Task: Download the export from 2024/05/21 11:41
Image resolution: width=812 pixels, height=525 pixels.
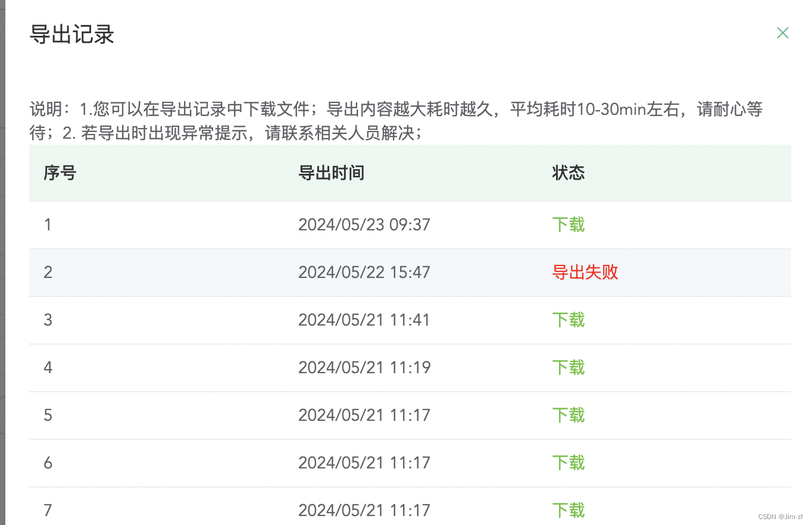Action: [x=568, y=320]
